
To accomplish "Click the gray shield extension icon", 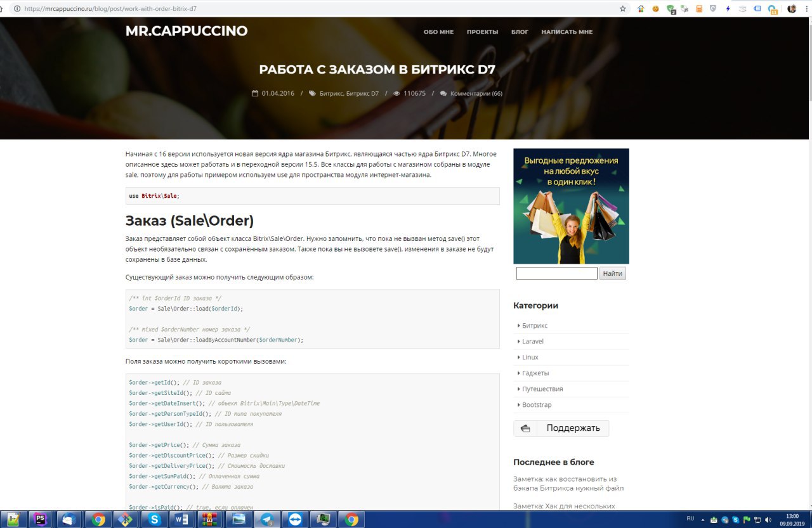I will tap(713, 9).
